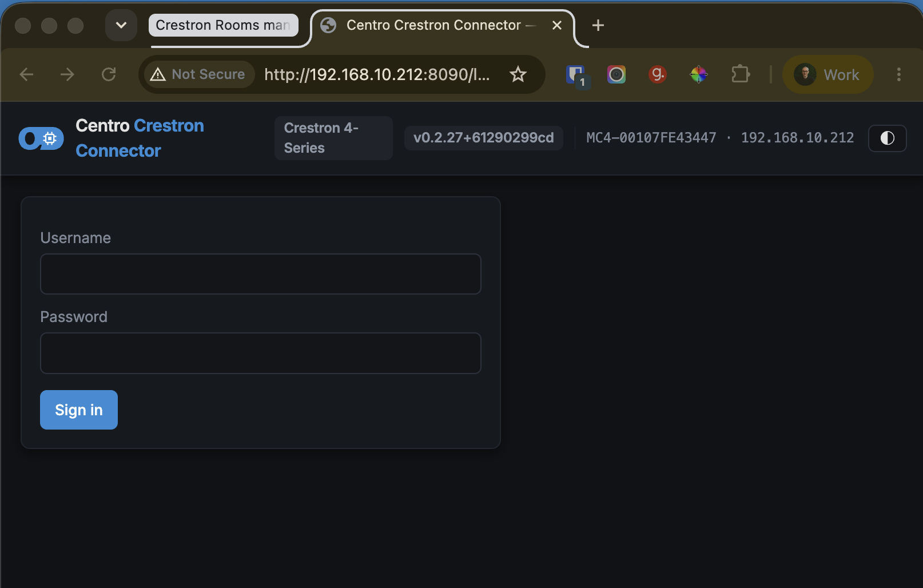Click the address bar URL
The height and width of the screenshot is (588, 923).
coord(377,74)
